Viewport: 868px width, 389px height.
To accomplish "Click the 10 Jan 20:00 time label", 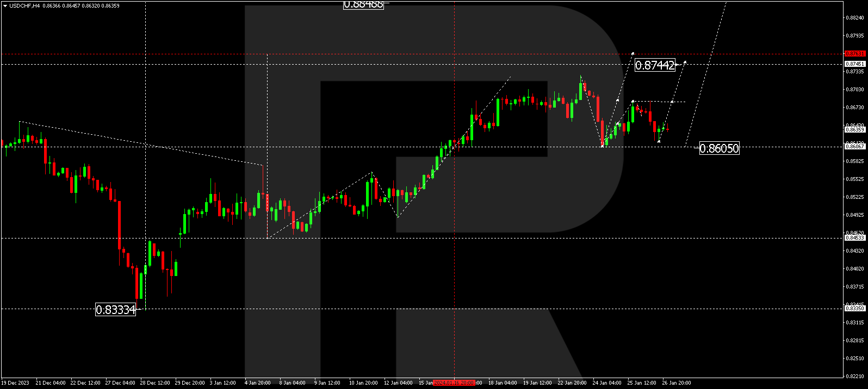I will [364, 383].
